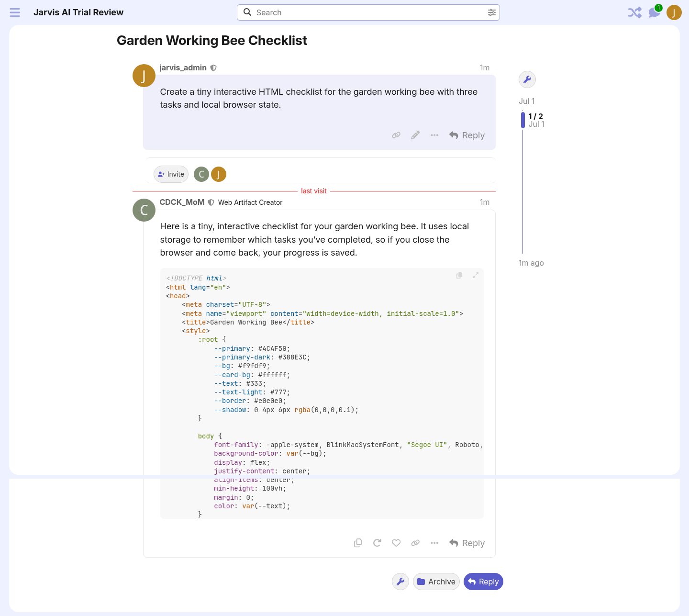689x616 pixels.
Task: Open jarvis_admin post avatar
Action: pos(144,76)
